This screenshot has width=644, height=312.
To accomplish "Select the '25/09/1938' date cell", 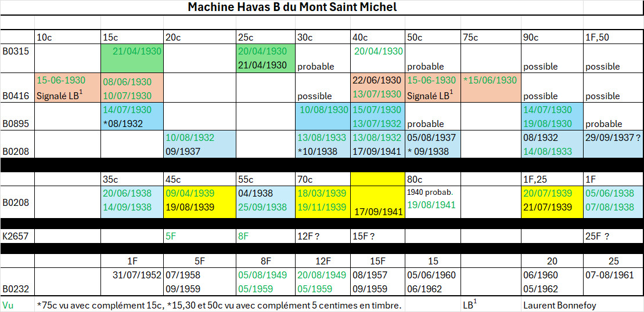I will (262, 207).
